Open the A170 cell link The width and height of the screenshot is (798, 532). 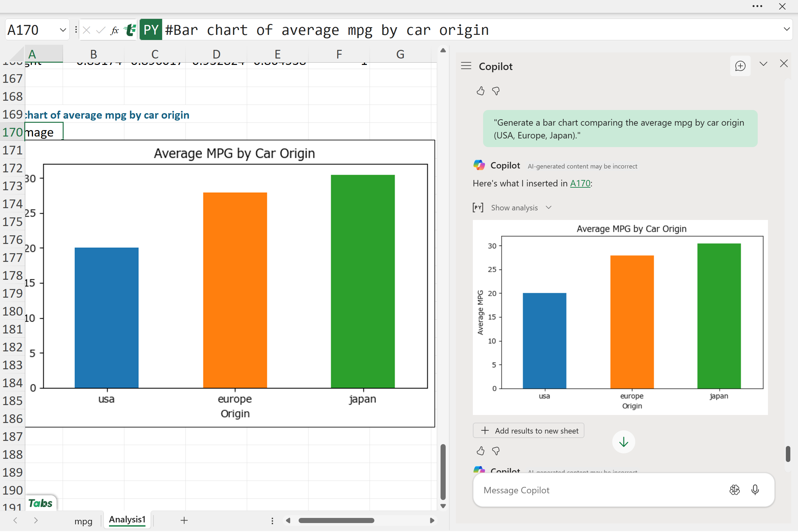coord(580,184)
